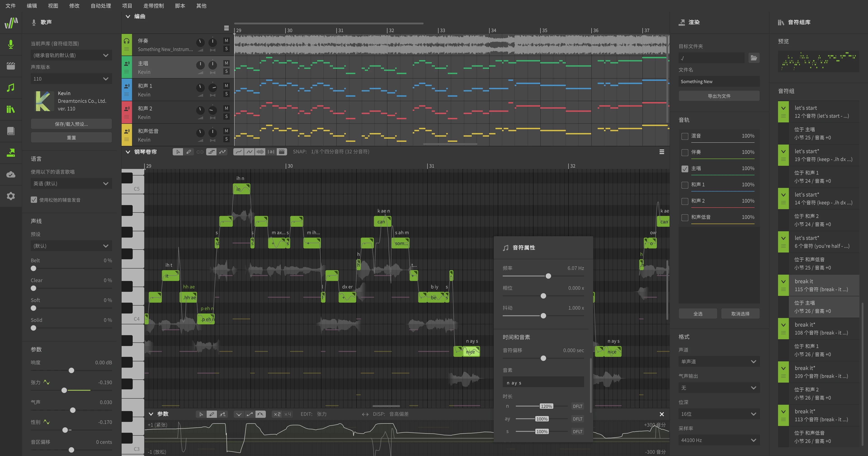This screenshot has width=868, height=456.
Task: Select the pencil draw tool in piano roll
Action: pos(189,152)
